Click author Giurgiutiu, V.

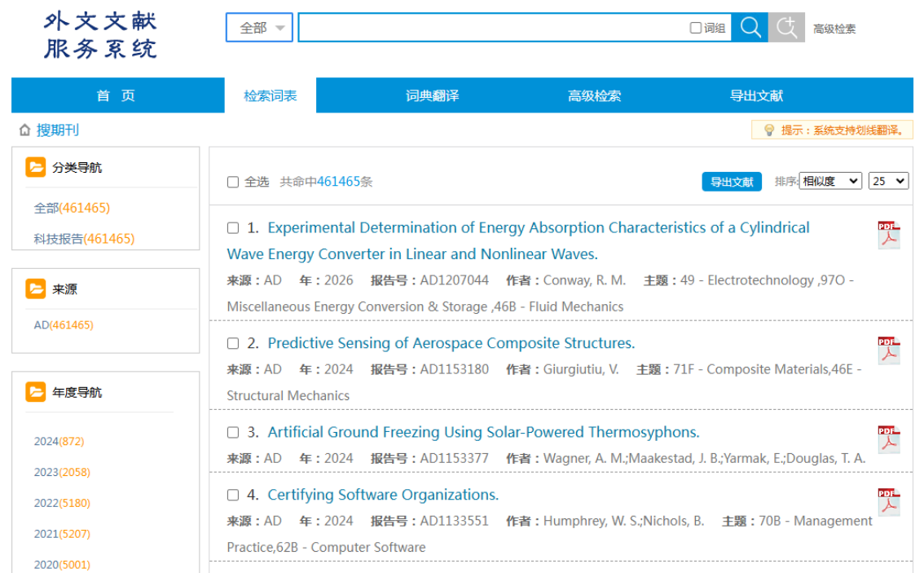(x=581, y=369)
